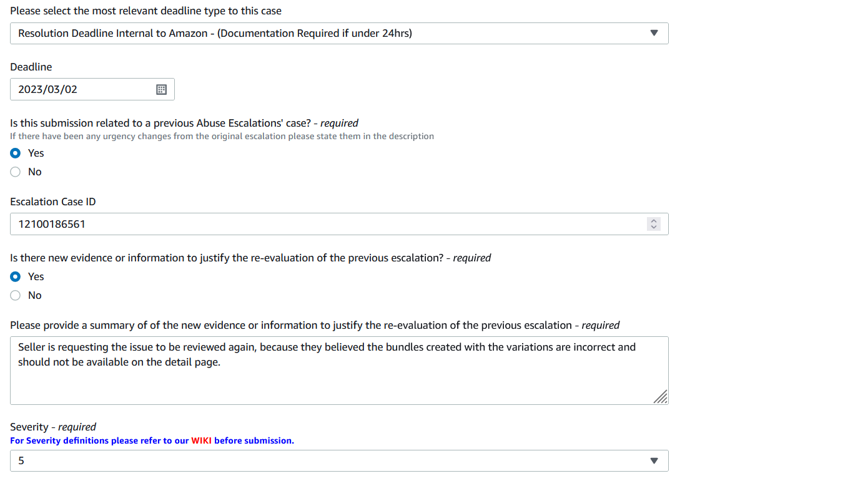This screenshot has width=868, height=481.
Task: Click the resize grip of the summary textarea
Action: pos(660,397)
